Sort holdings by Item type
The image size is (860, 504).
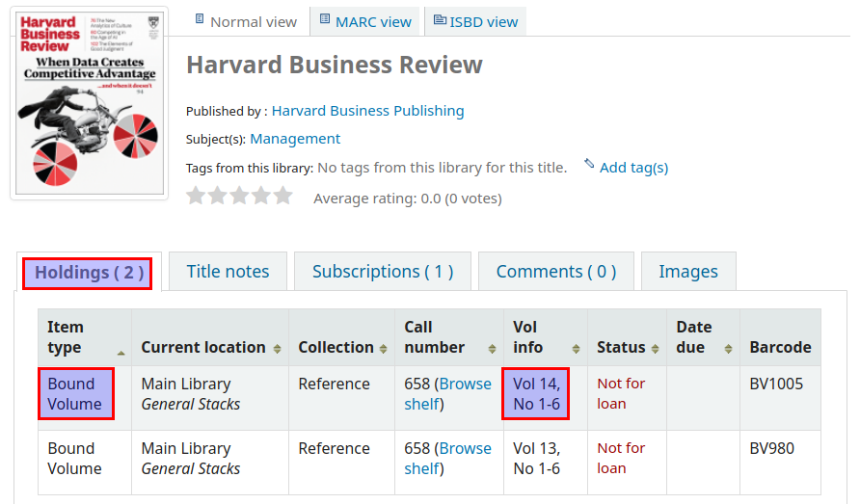pos(85,337)
